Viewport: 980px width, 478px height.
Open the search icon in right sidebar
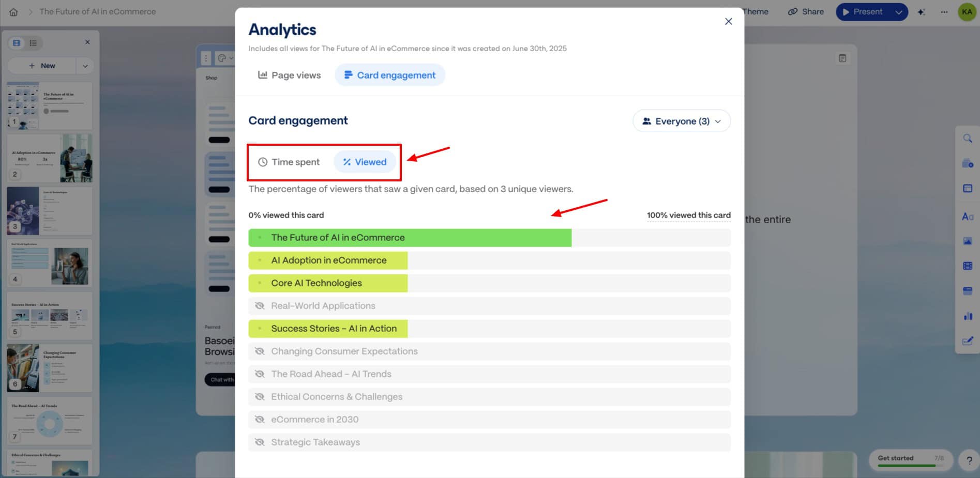pyautogui.click(x=967, y=138)
